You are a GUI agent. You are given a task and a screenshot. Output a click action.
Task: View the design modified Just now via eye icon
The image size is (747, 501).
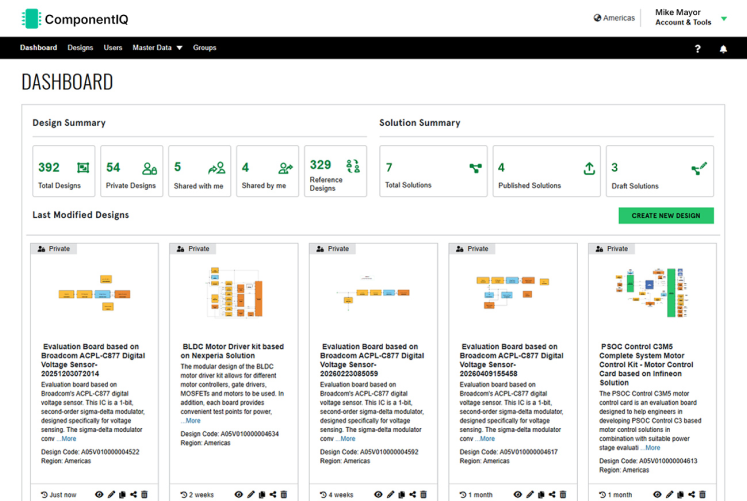tap(99, 494)
